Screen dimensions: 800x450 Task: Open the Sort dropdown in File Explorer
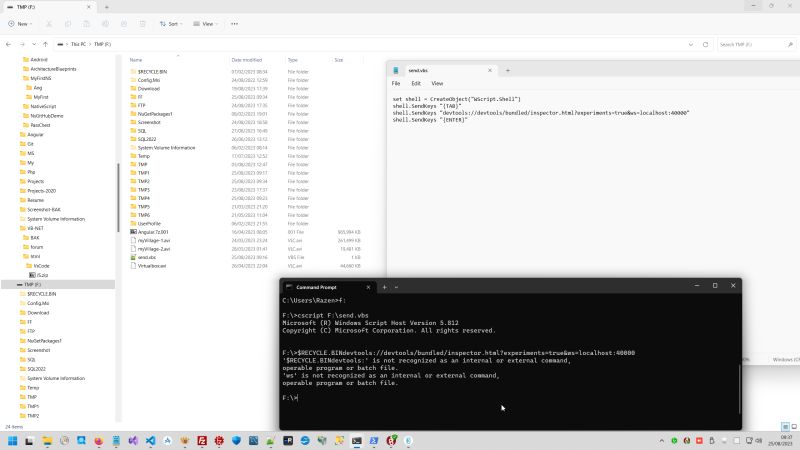[x=170, y=24]
